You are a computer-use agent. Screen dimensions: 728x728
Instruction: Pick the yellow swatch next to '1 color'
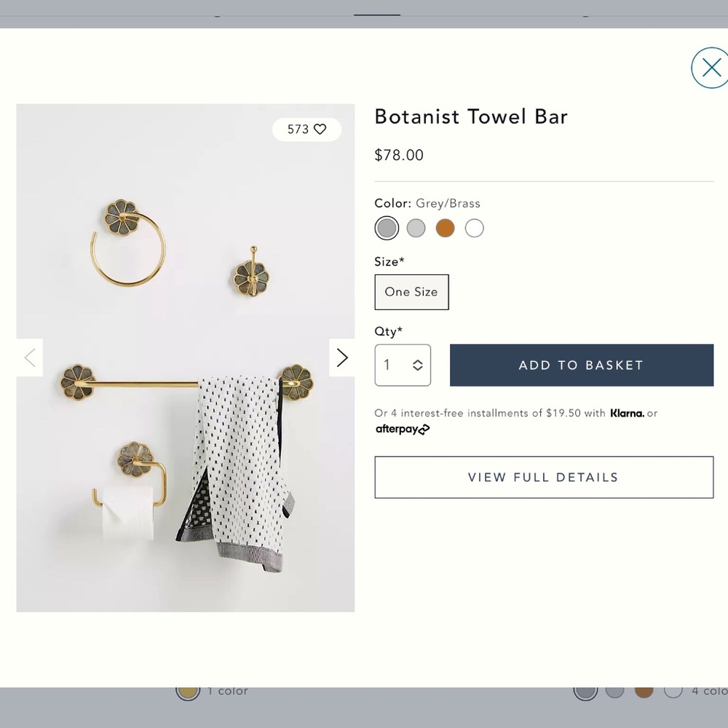point(188,691)
